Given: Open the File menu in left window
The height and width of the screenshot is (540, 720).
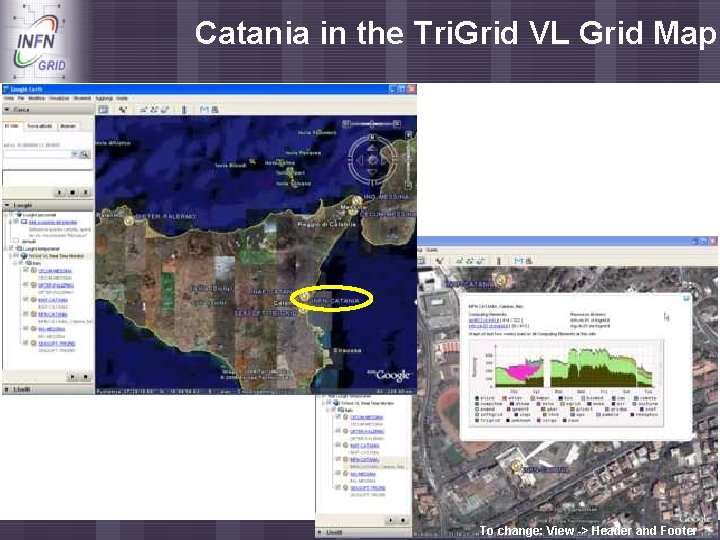Looking at the screenshot, I should click(21, 98).
